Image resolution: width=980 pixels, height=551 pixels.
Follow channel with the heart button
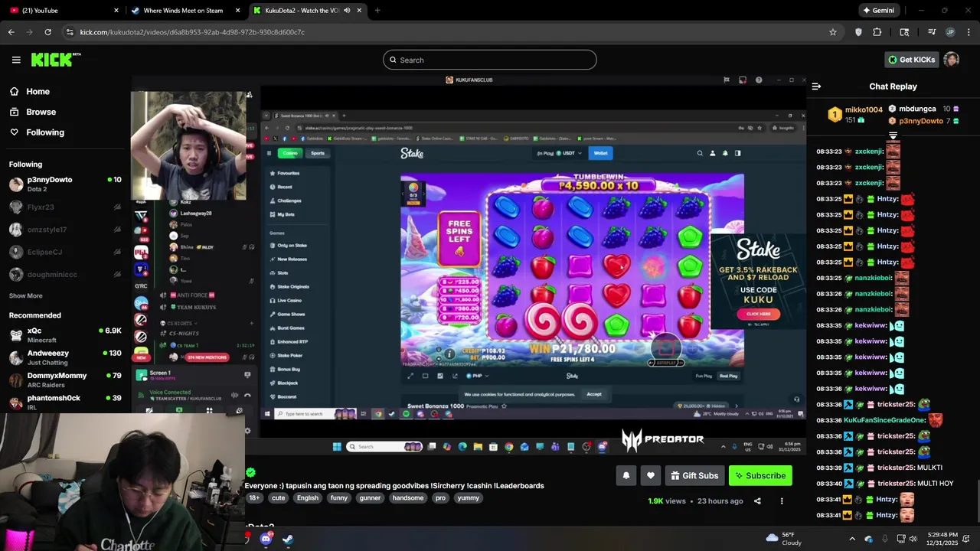[x=650, y=475]
